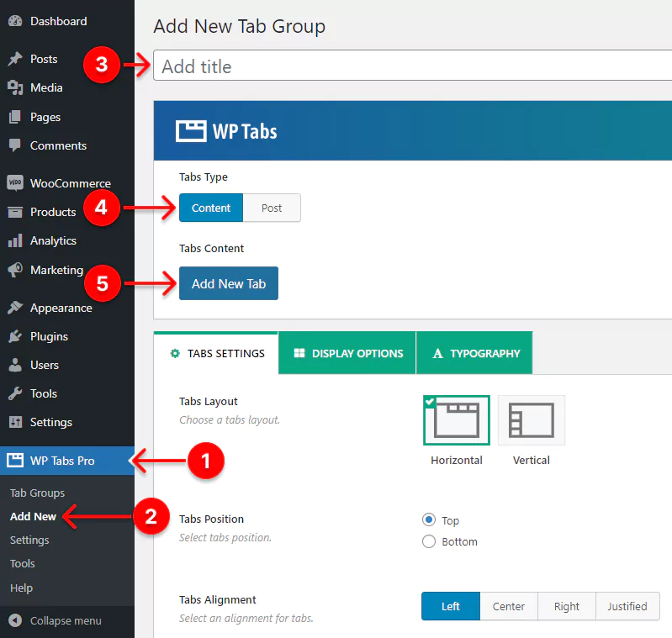
Task: Click the grid icon on Display Options
Action: [299, 353]
